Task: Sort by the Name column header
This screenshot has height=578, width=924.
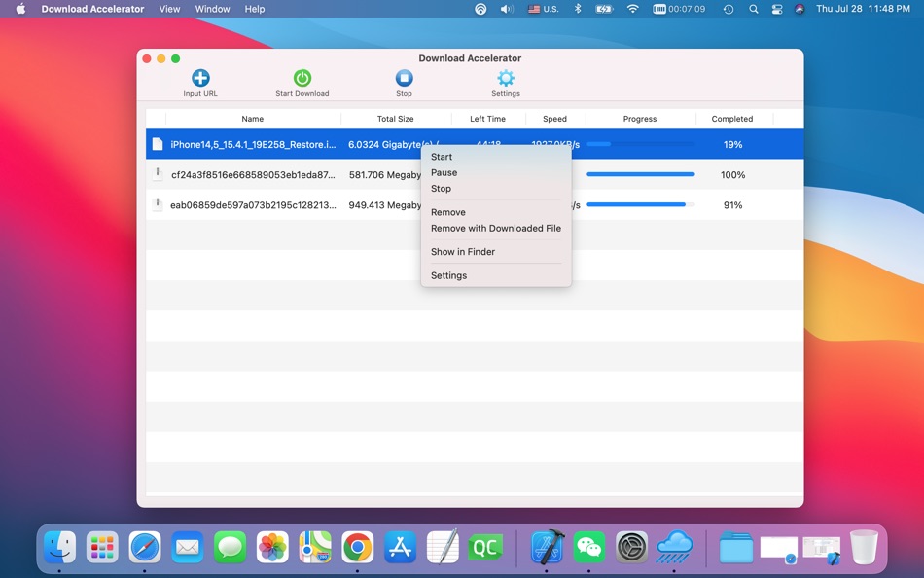Action: [x=252, y=119]
